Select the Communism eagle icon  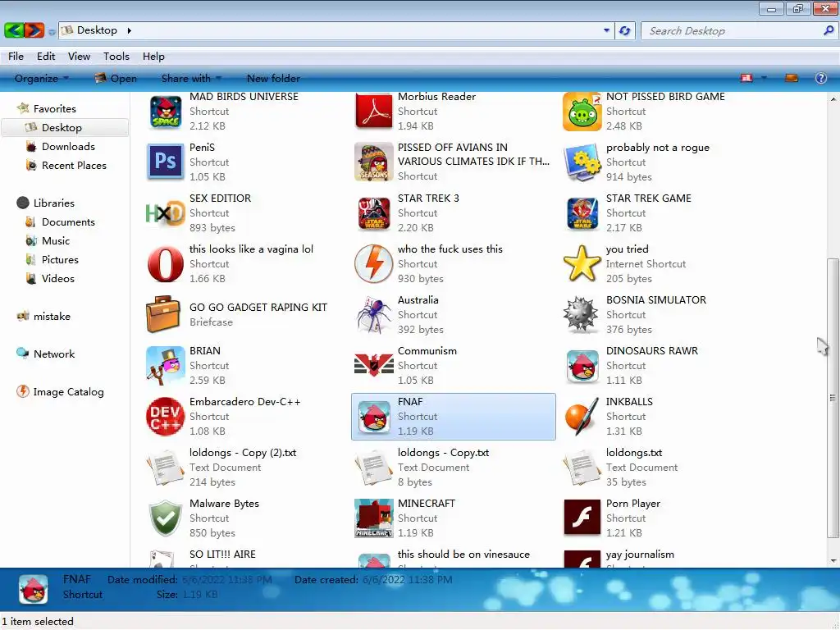374,365
